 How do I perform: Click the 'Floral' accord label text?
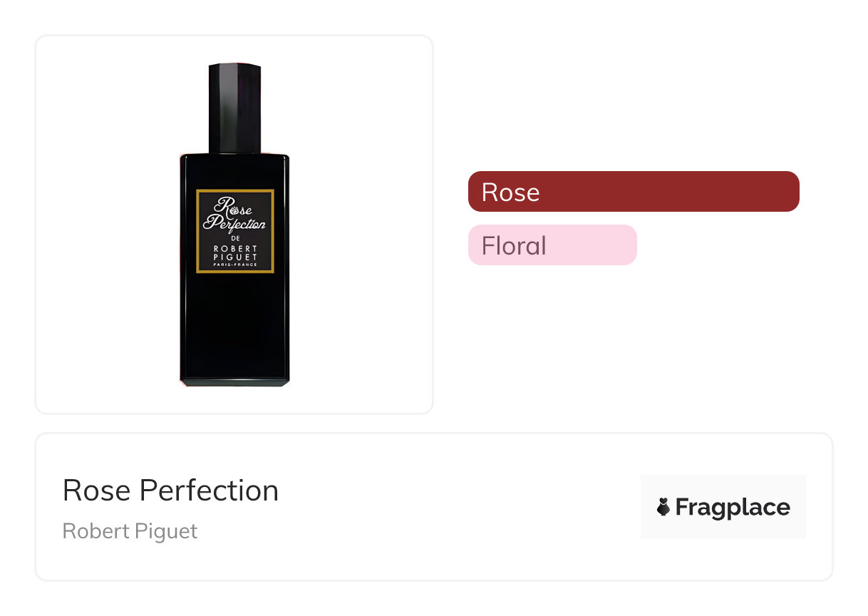(514, 246)
